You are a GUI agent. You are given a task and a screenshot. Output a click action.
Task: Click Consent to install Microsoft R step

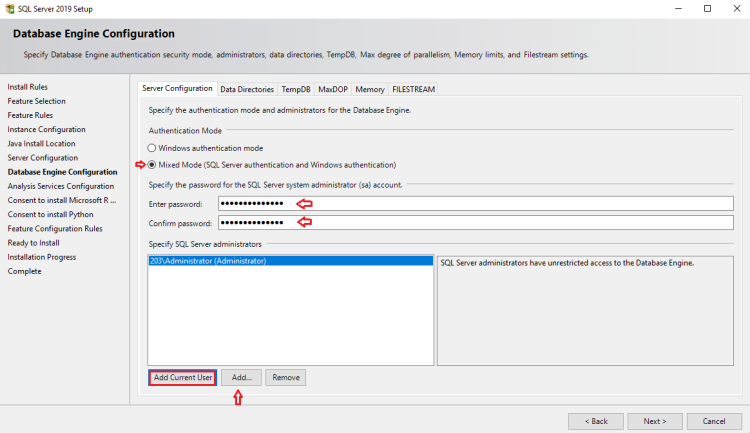pos(62,200)
